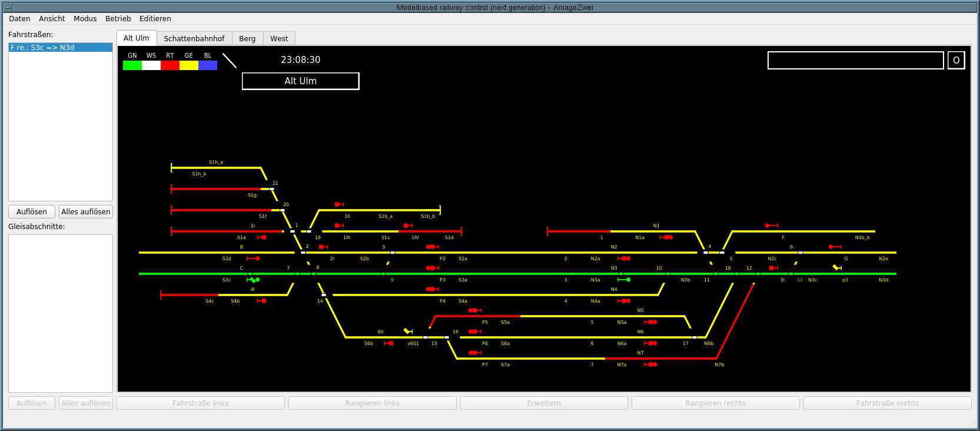This screenshot has height=431, width=980.
Task: Click the green signal beside N3a
Action: (624, 280)
